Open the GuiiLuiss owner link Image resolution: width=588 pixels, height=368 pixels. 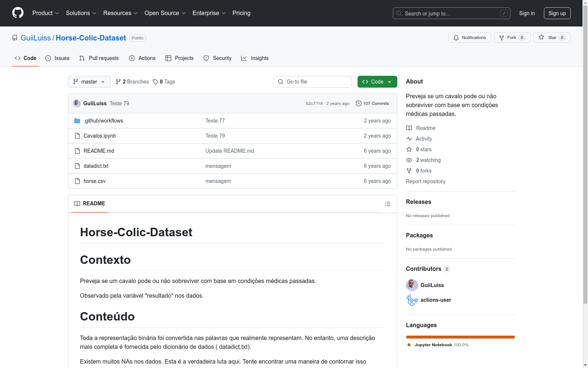point(36,38)
